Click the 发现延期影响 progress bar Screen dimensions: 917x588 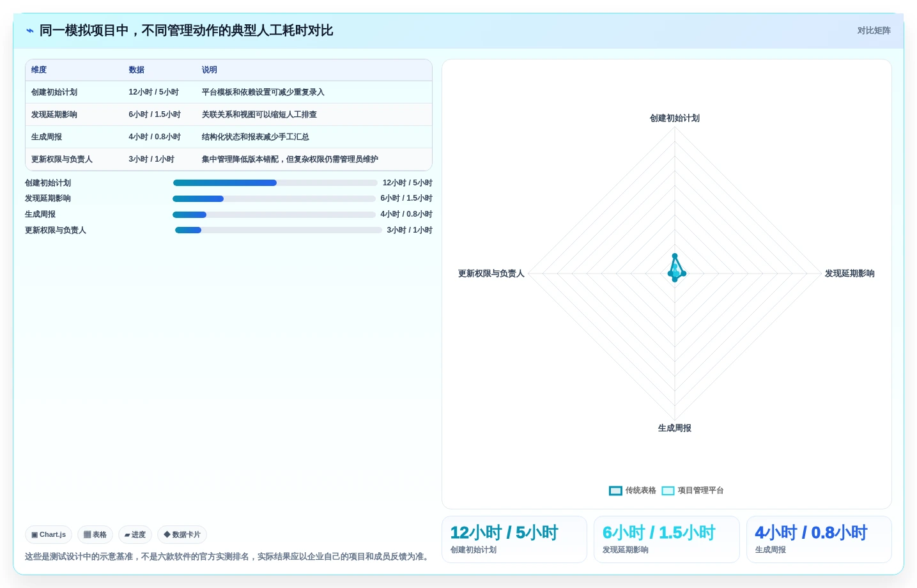(x=274, y=199)
